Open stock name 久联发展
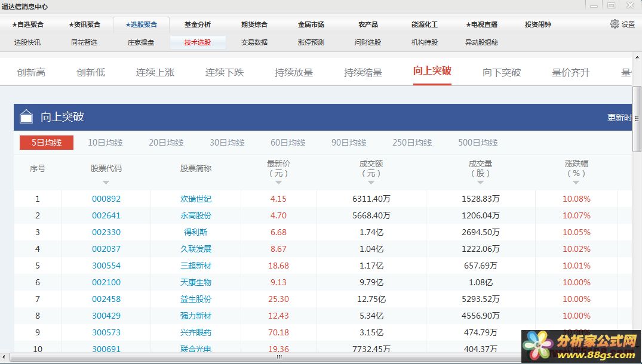 pos(196,249)
